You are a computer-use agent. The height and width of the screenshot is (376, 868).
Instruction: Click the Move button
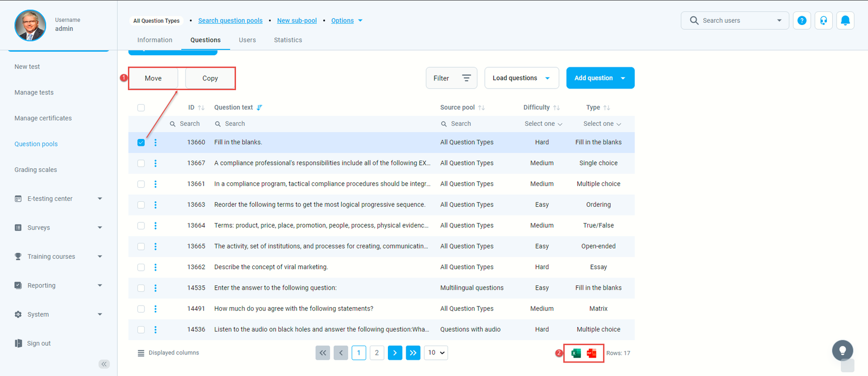pyautogui.click(x=153, y=78)
